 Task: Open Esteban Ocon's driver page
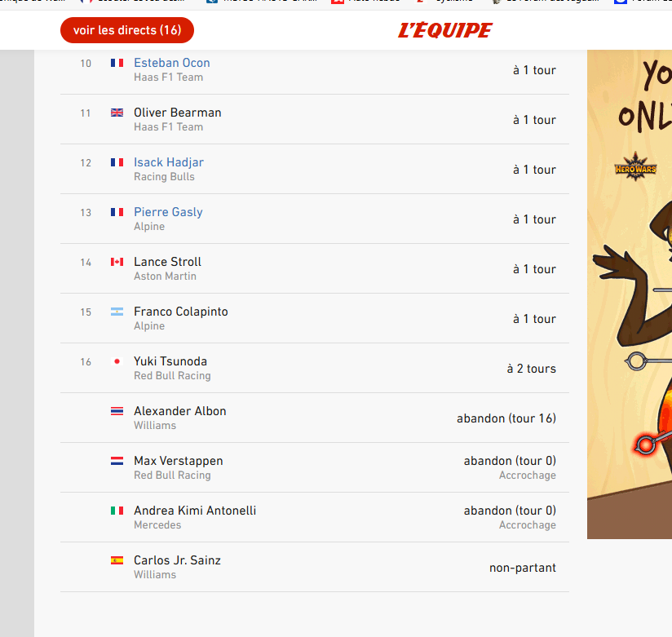coord(172,63)
